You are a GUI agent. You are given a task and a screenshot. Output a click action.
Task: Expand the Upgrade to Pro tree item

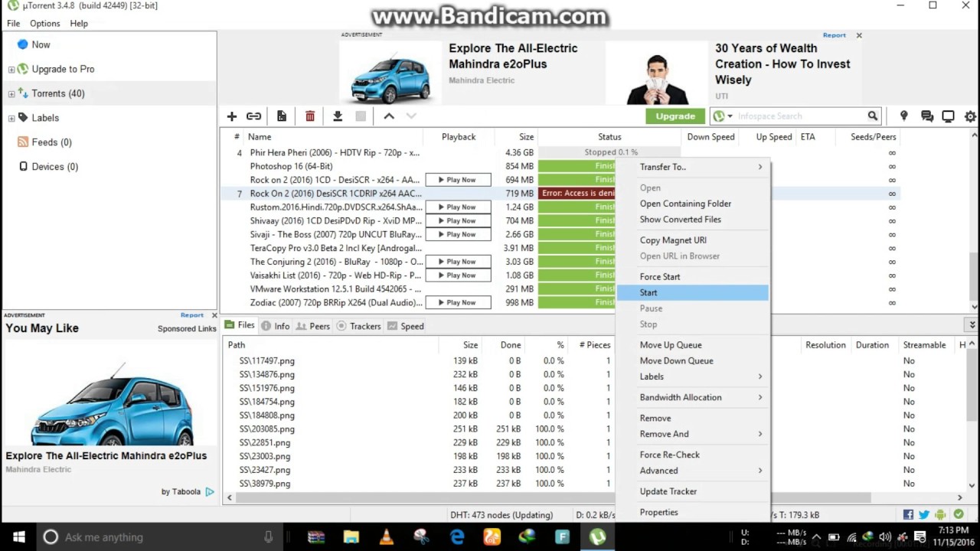coord(11,70)
